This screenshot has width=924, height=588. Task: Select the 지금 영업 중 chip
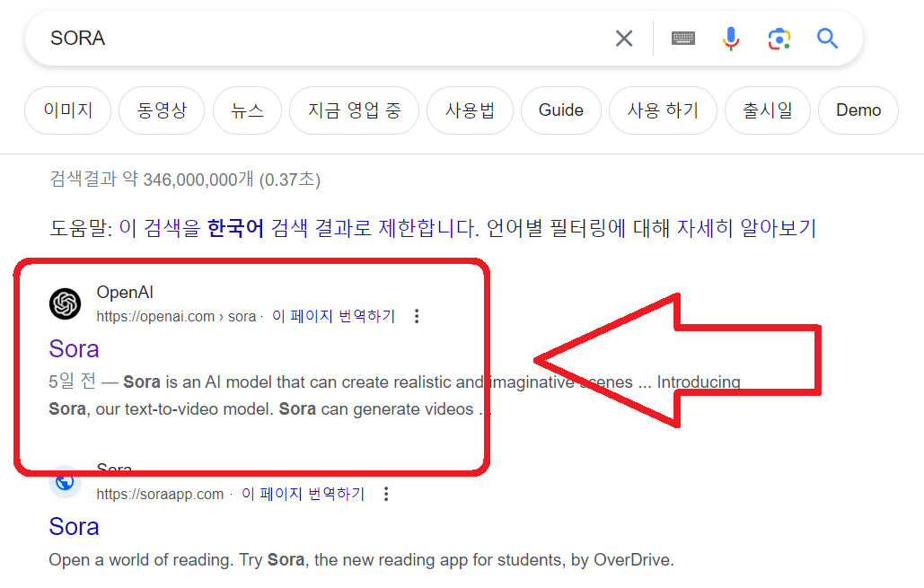pyautogui.click(x=354, y=110)
